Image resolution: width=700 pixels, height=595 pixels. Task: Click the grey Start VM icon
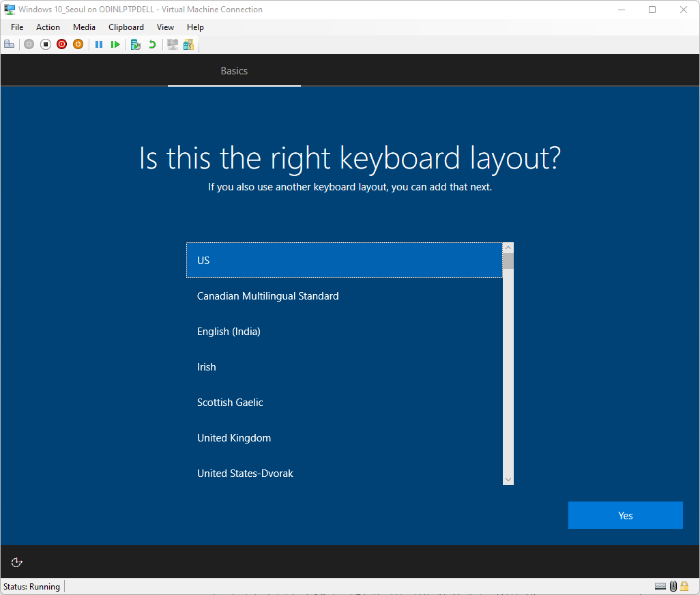coord(29,44)
